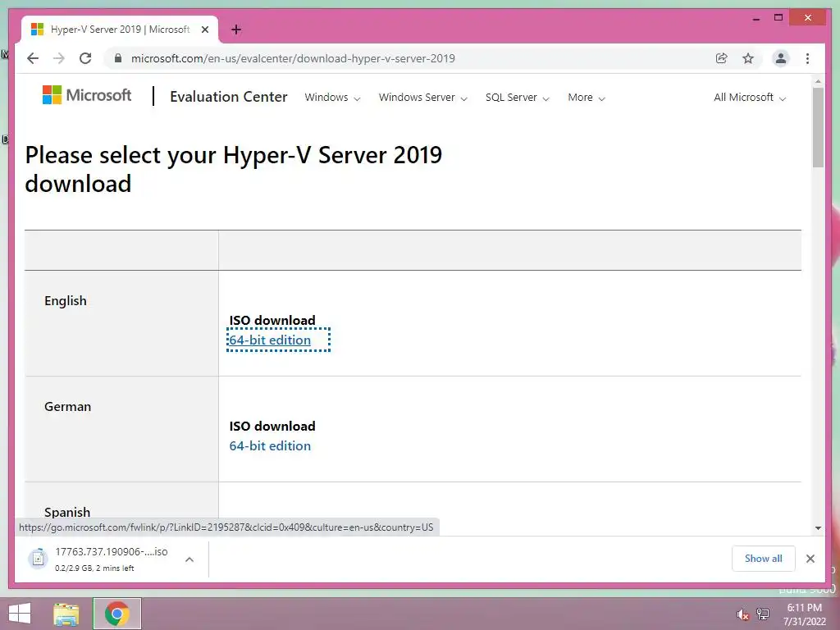Close the downloads bar
840x630 pixels.
[810, 559]
